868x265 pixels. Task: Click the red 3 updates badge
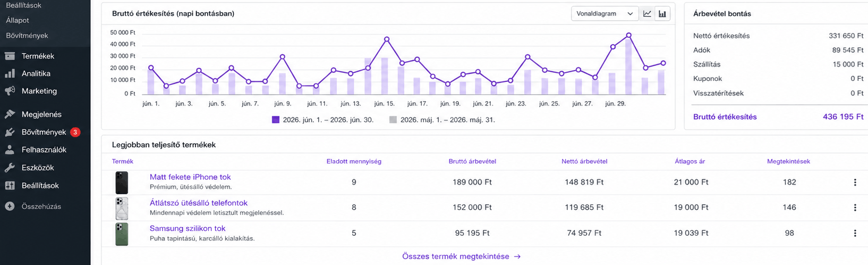(x=75, y=132)
